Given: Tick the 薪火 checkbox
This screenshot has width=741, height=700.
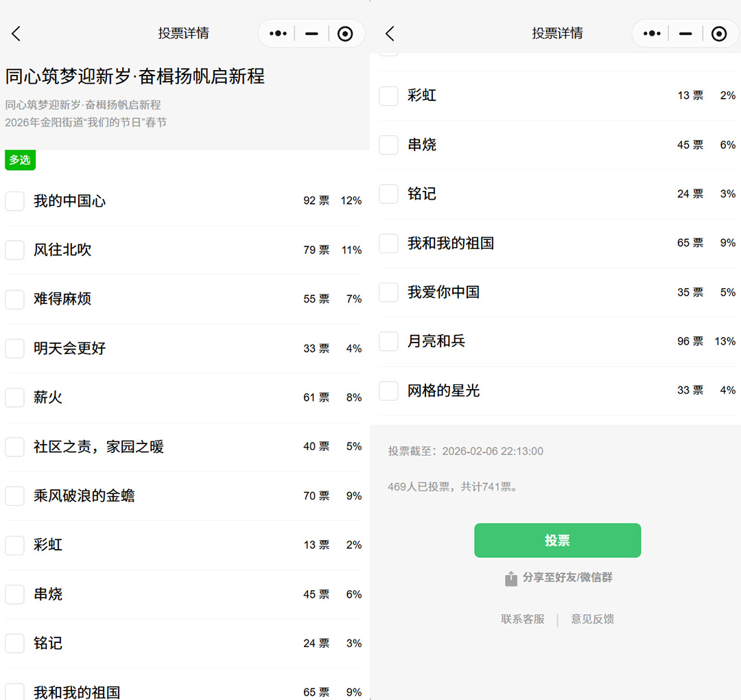Looking at the screenshot, I should click(x=14, y=397).
